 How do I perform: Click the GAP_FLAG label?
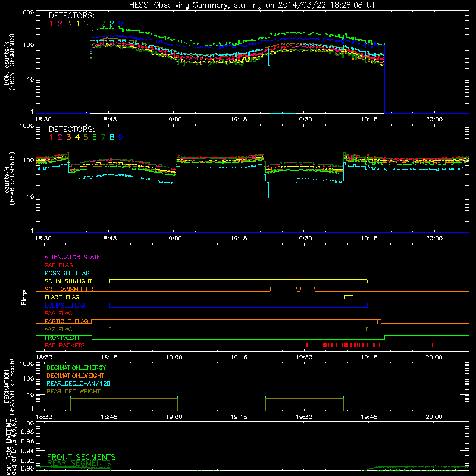coord(58,265)
